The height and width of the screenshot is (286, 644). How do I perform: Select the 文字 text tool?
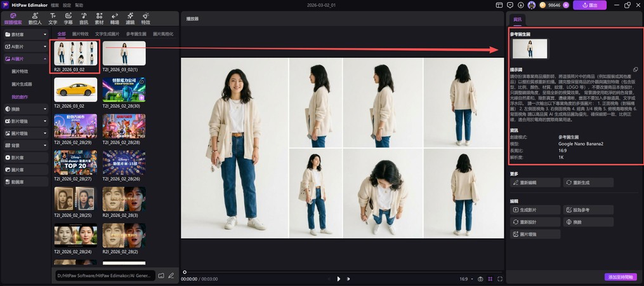click(x=53, y=18)
